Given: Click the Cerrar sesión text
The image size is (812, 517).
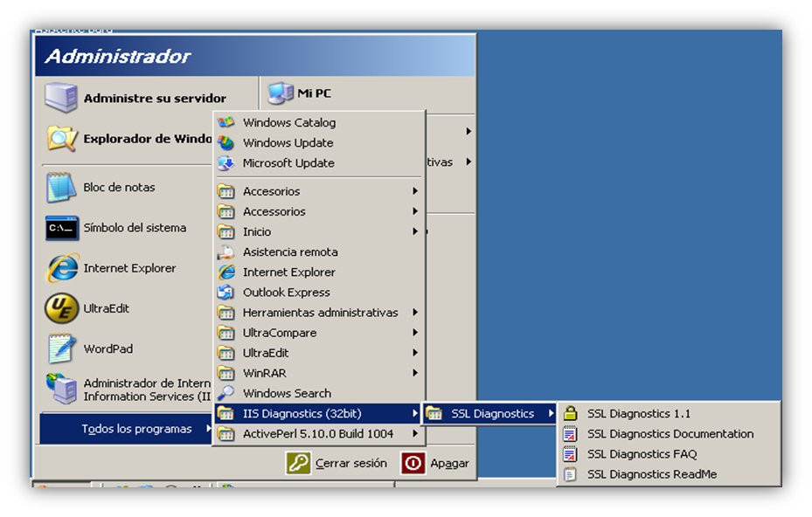Looking at the screenshot, I should [351, 463].
